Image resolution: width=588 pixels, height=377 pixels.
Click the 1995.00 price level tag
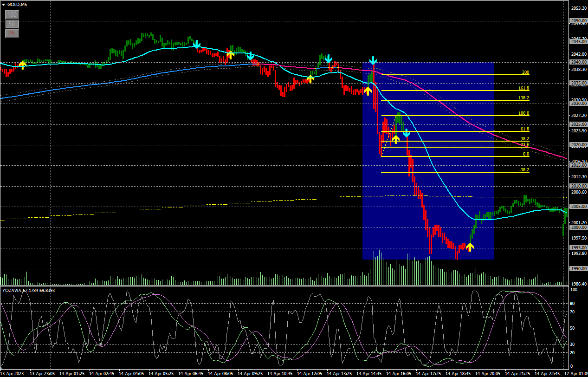578,248
